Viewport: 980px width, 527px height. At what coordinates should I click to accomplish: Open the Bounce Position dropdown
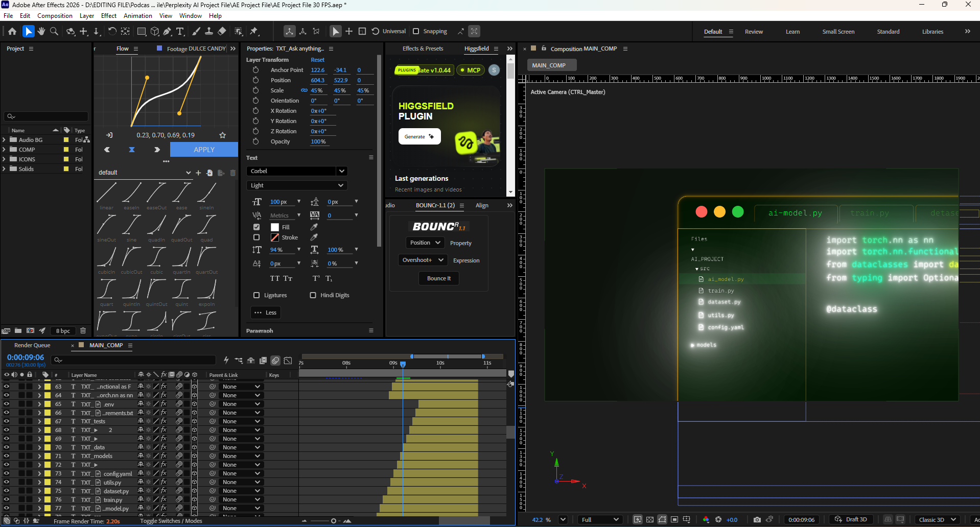[425, 243]
